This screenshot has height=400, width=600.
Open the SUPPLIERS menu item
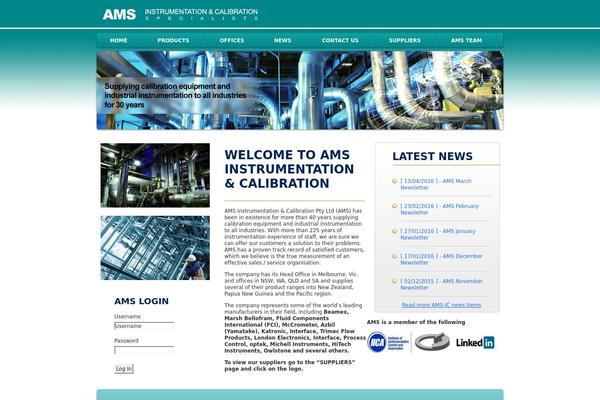coord(404,40)
